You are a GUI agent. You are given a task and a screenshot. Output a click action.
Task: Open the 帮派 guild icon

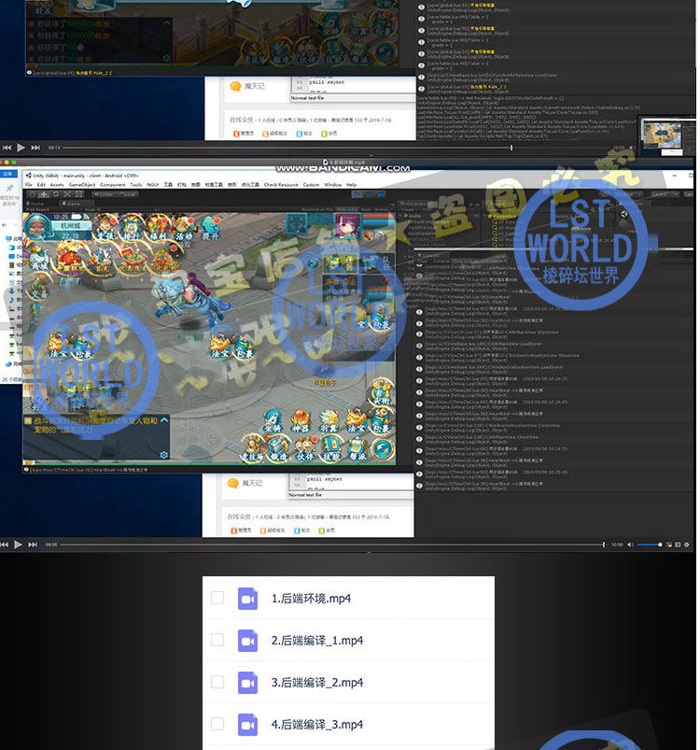357,448
